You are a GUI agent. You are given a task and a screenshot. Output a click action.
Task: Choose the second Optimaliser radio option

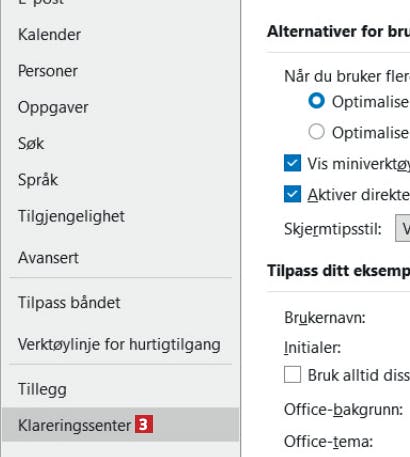point(316,132)
